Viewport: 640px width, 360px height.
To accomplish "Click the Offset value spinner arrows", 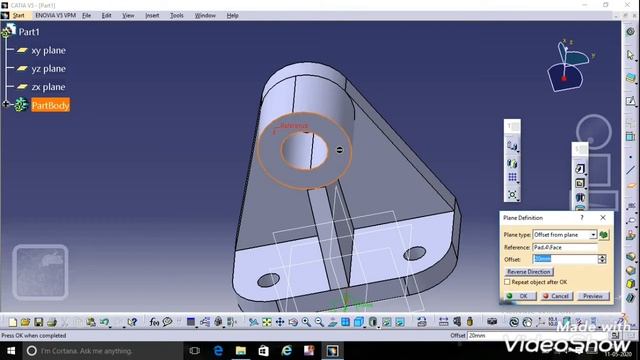I will coord(602,259).
